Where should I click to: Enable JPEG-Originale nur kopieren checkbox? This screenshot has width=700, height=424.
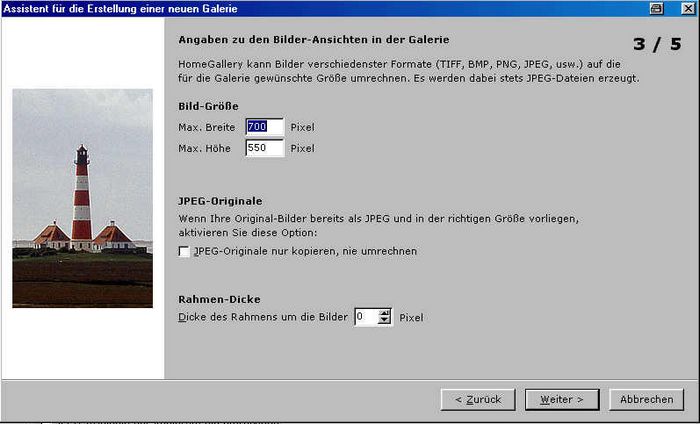pos(184,251)
